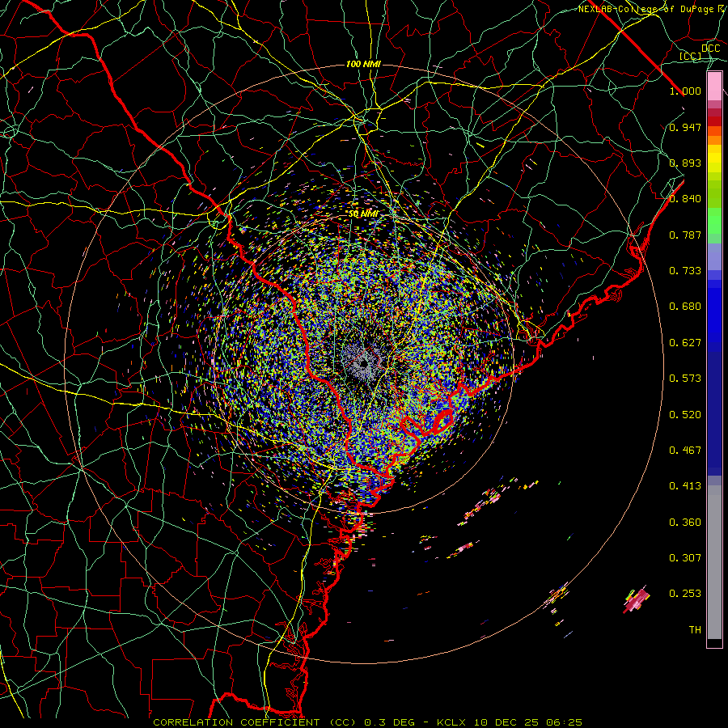Click the "KCLX" radar site identifier
728x728 pixels.
453,722
